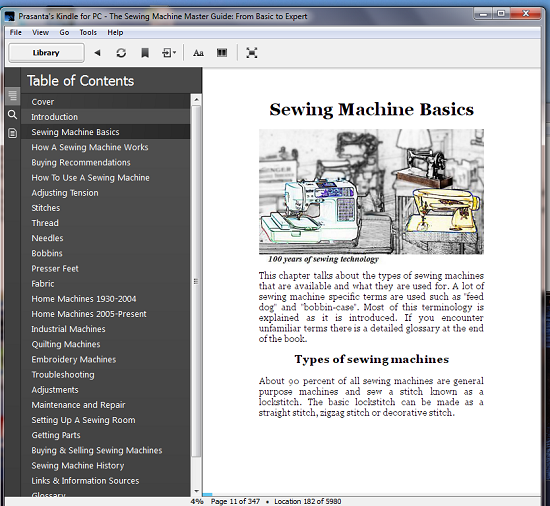This screenshot has width=550, height=506.
Task: Click the Back arrow toolbar icon
Action: click(x=98, y=53)
